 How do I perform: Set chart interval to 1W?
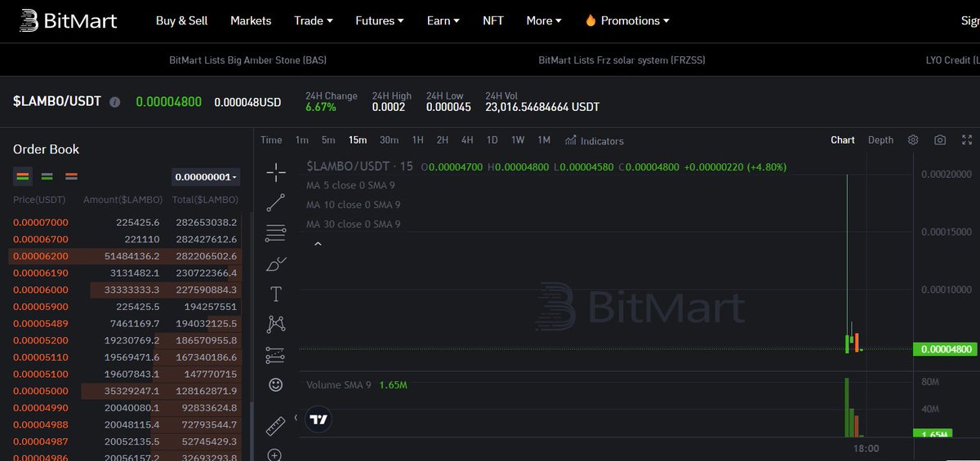[518, 140]
